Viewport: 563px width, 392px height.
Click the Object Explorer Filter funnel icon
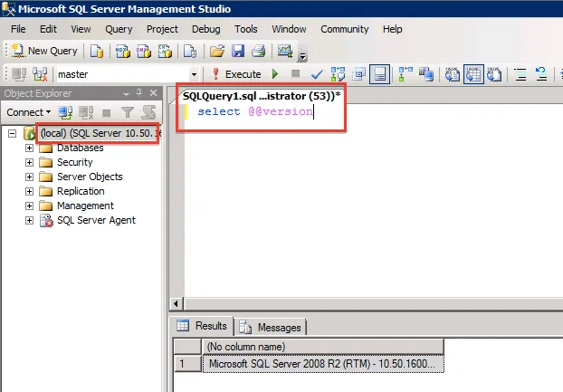[x=128, y=113]
